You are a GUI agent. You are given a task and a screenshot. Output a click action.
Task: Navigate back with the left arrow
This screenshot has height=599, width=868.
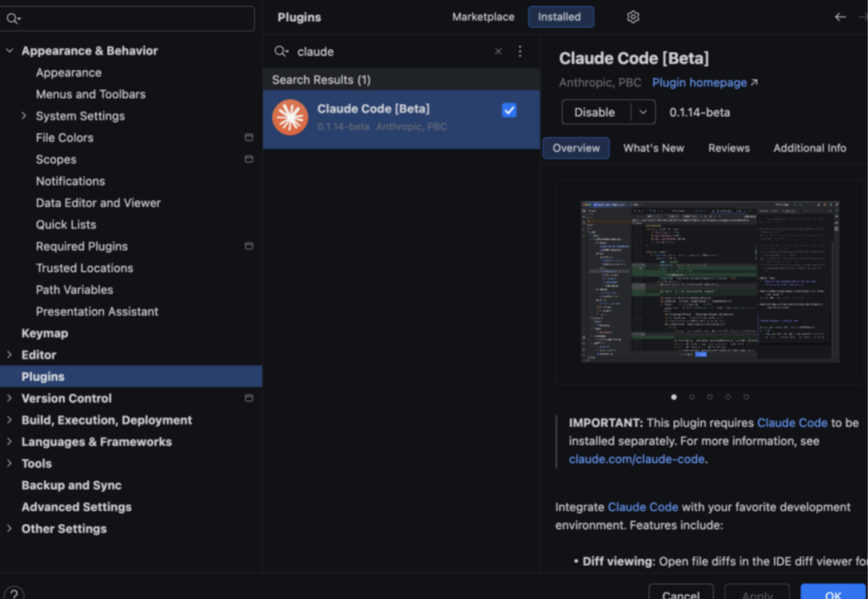[840, 17]
